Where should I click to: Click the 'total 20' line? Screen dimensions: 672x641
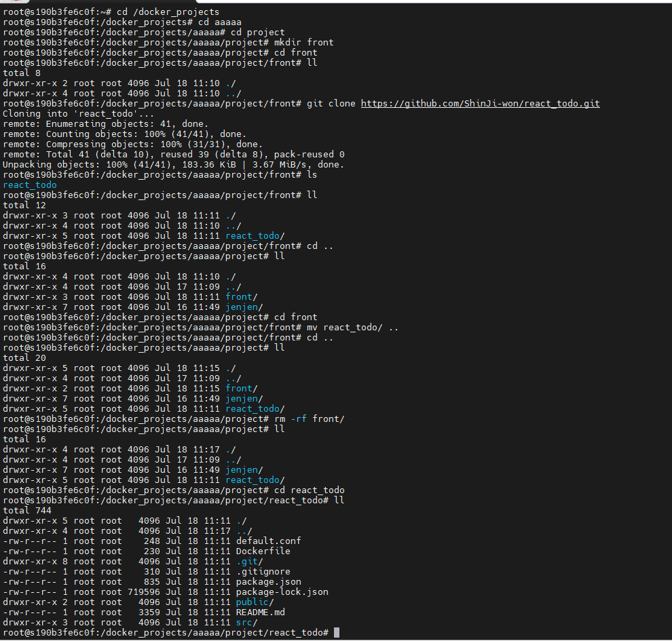[24, 358]
